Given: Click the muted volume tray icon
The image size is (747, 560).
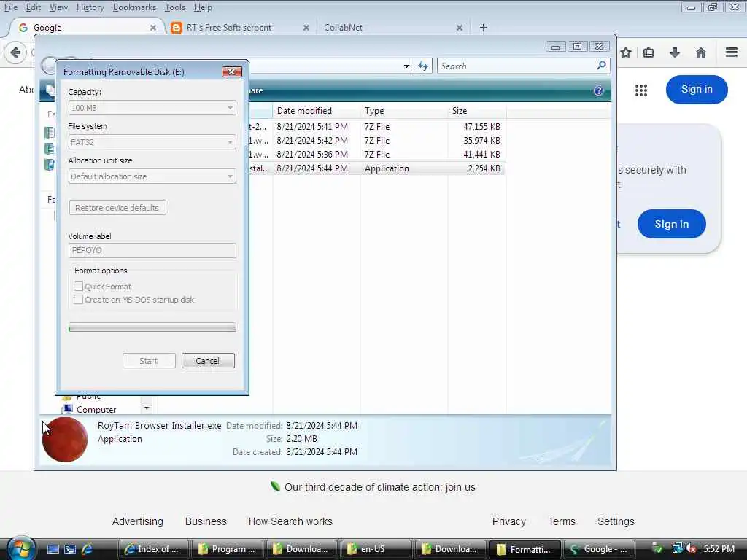Looking at the screenshot, I should click(692, 549).
